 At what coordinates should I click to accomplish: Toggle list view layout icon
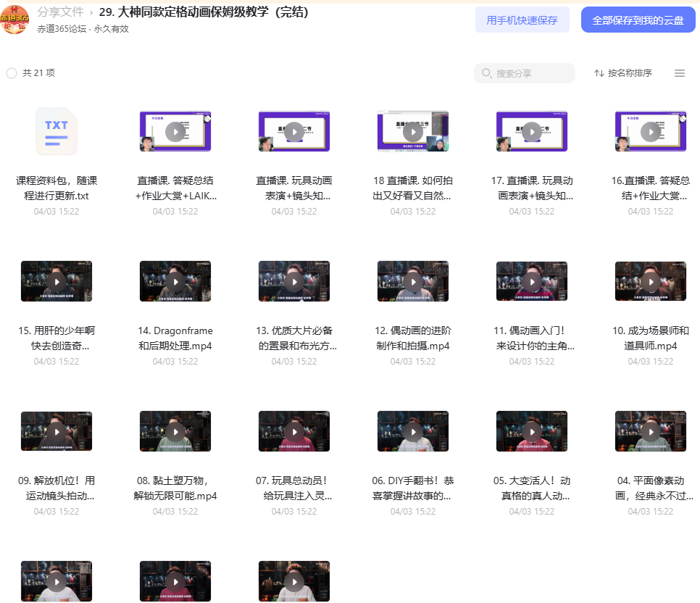pyautogui.click(x=680, y=73)
